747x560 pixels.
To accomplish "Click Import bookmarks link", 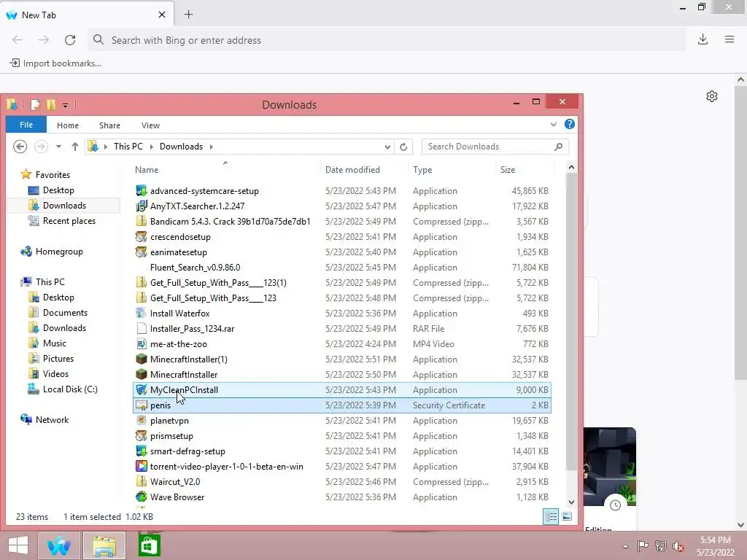I will [x=55, y=63].
